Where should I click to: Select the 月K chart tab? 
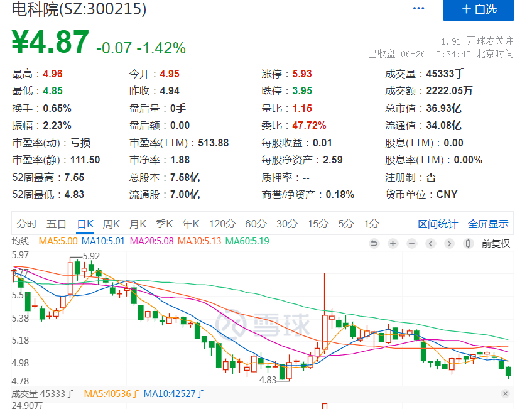[x=138, y=224]
